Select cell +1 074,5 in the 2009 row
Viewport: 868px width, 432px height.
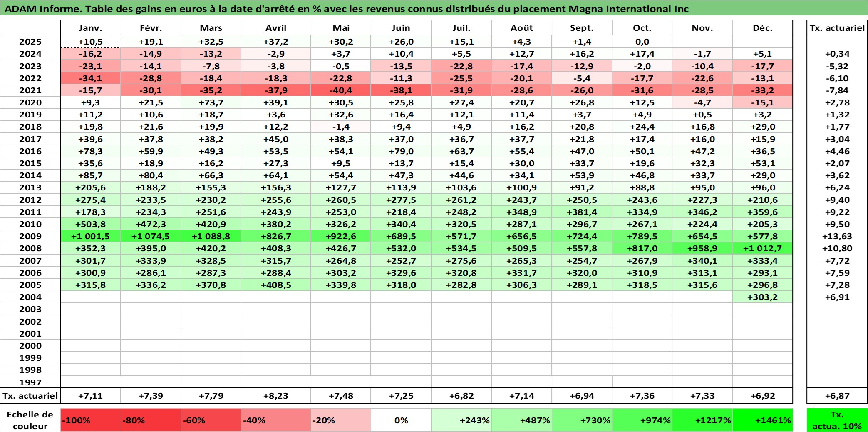[151, 236]
